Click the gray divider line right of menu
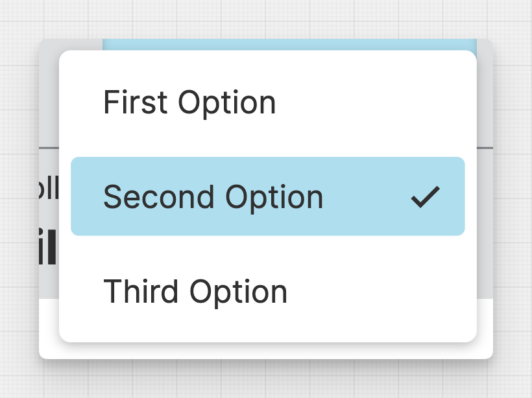This screenshot has height=398, width=532. point(485,148)
